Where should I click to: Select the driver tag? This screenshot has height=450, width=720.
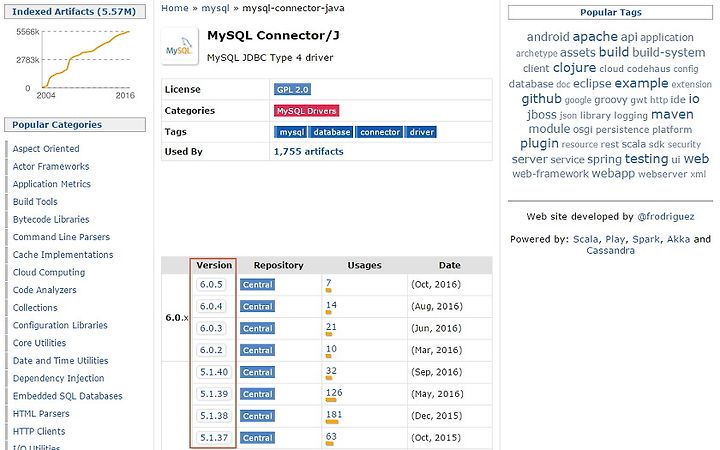pos(421,132)
